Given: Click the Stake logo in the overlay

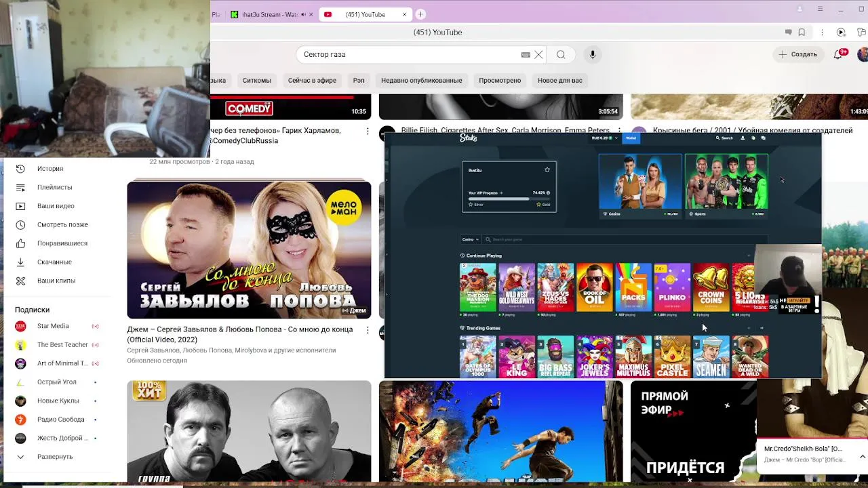Looking at the screenshot, I should tap(469, 138).
